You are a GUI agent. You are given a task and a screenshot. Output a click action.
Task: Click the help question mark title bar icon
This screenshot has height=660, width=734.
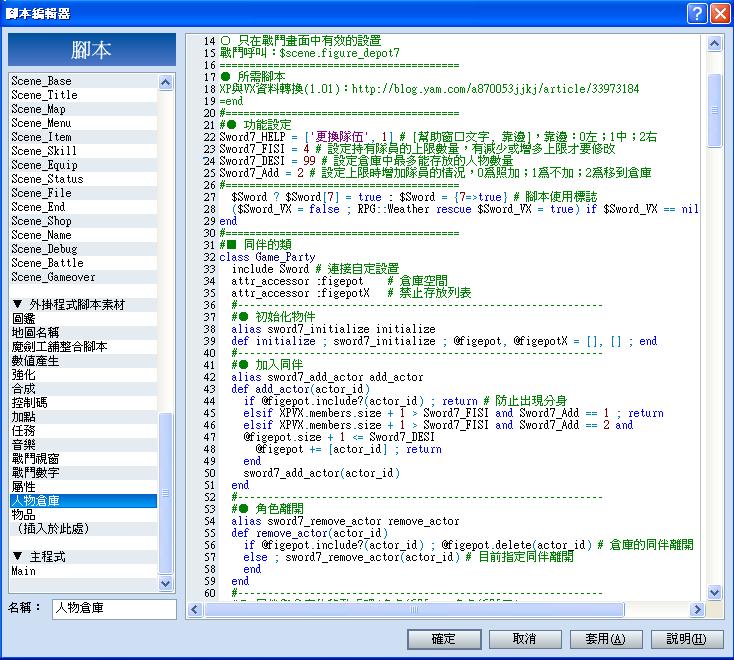pyautogui.click(x=697, y=13)
